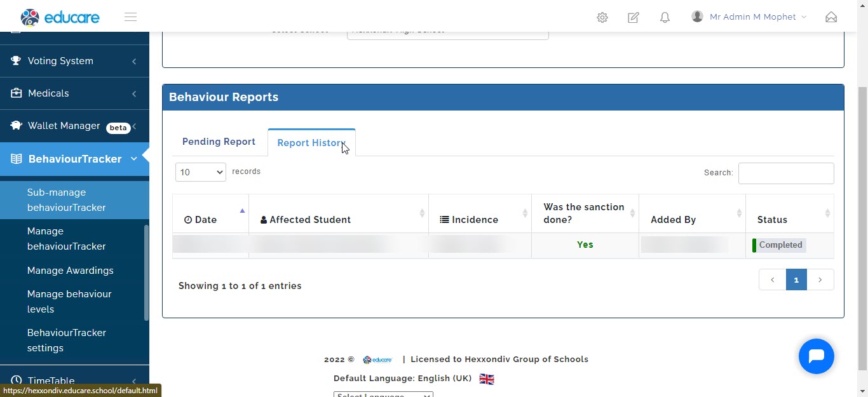Expand the Wallet Manager chevron
This screenshot has width=868, height=397.
point(134,126)
